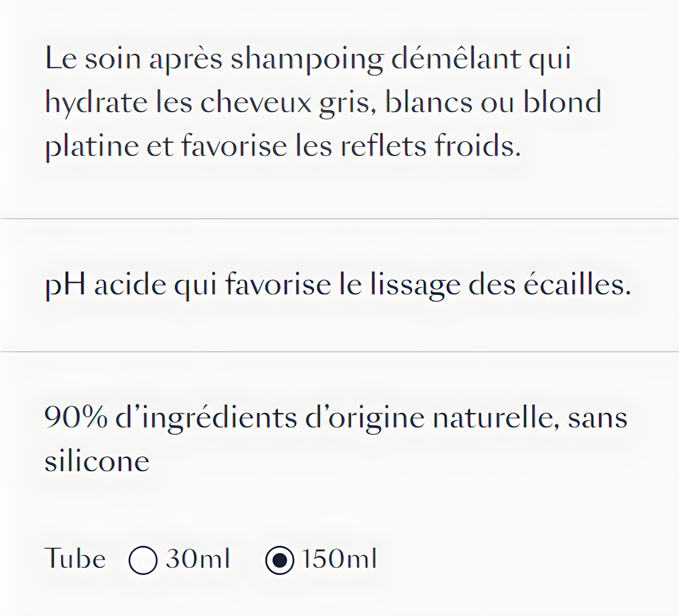Select the 30ml tube radio button
The image size is (679, 616).
tap(143, 560)
